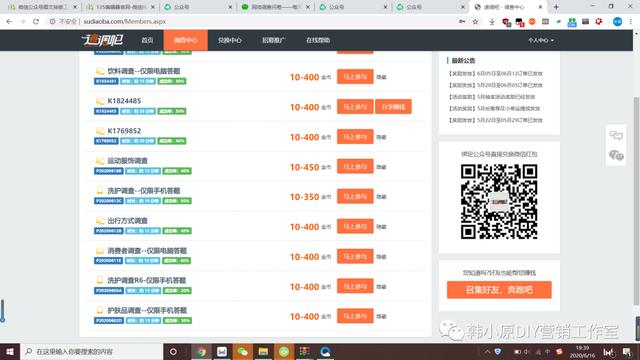Open a new tab with the plus button
640x360 pixels.
(556, 7)
